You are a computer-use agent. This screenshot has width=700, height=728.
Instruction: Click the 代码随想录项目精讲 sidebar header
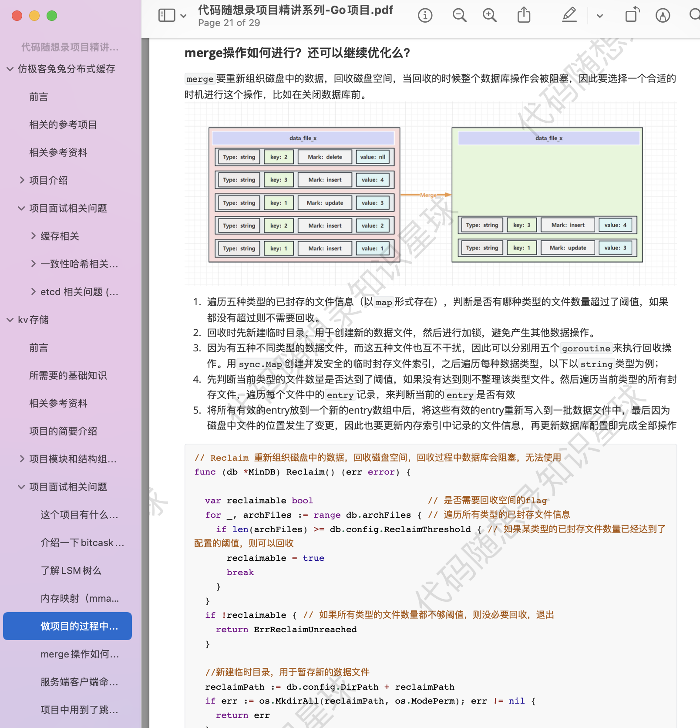70,47
